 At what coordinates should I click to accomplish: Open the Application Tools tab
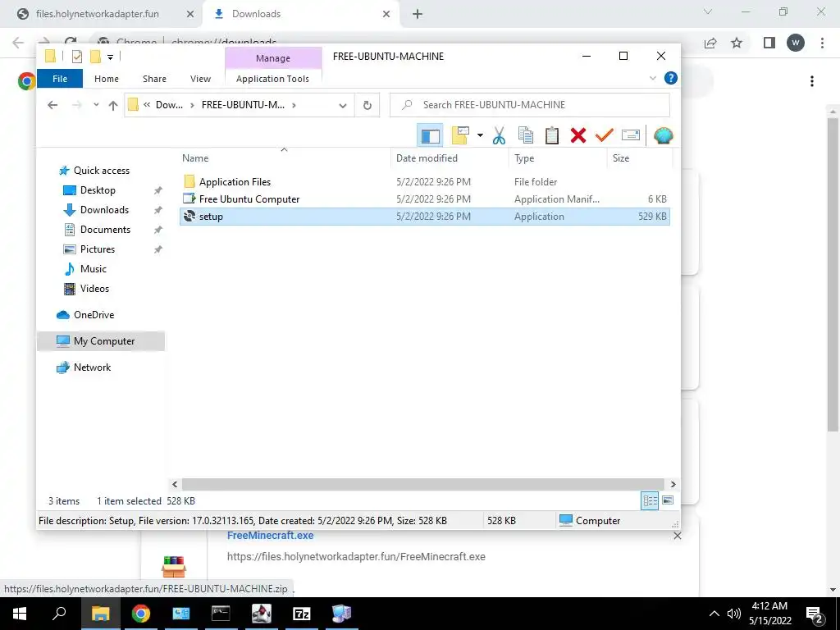tap(272, 79)
